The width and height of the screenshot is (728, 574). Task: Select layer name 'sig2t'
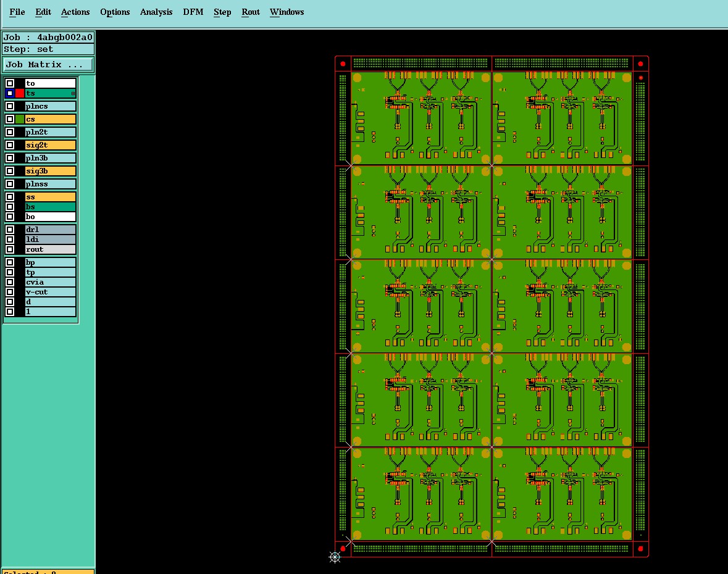(50, 145)
